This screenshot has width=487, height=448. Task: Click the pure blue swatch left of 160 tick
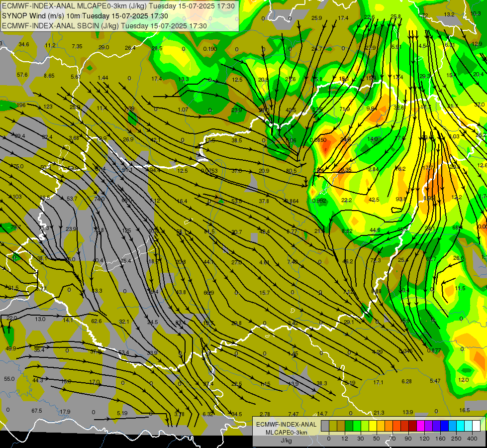[445, 426]
